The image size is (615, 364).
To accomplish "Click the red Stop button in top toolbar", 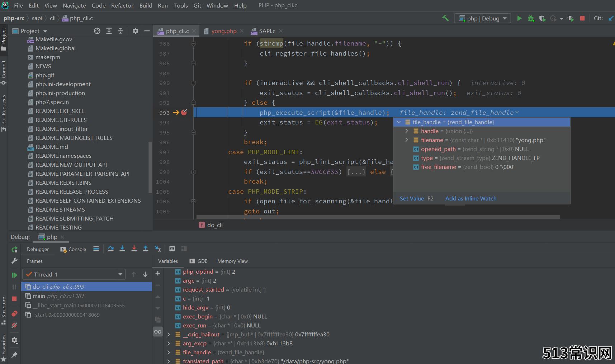I will click(582, 18).
